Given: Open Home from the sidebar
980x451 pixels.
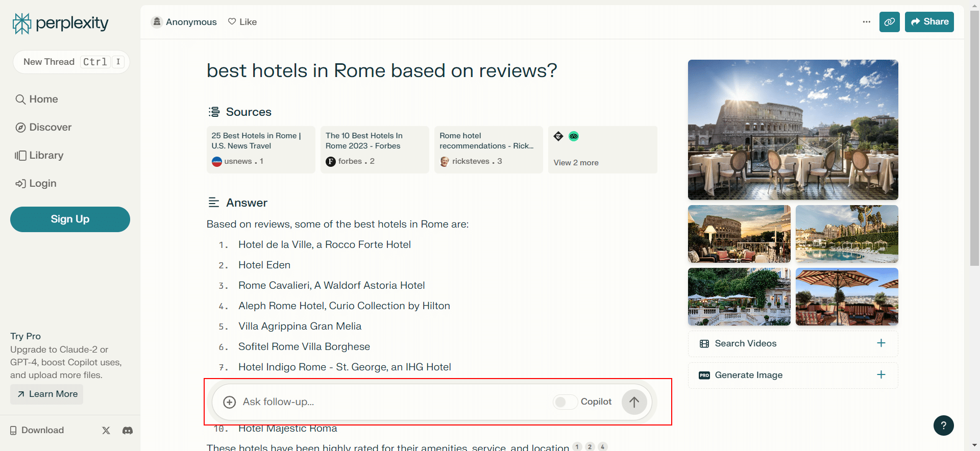Looking at the screenshot, I should pos(37,99).
